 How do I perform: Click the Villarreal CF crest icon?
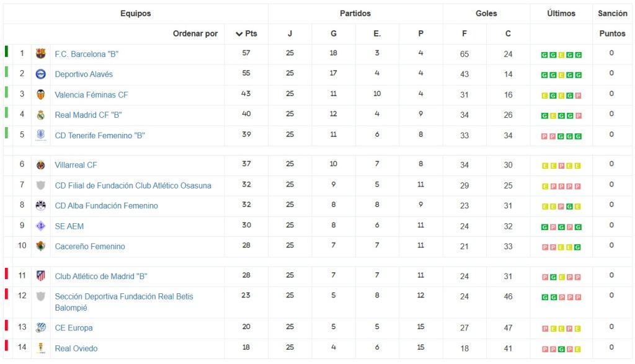[x=41, y=165]
